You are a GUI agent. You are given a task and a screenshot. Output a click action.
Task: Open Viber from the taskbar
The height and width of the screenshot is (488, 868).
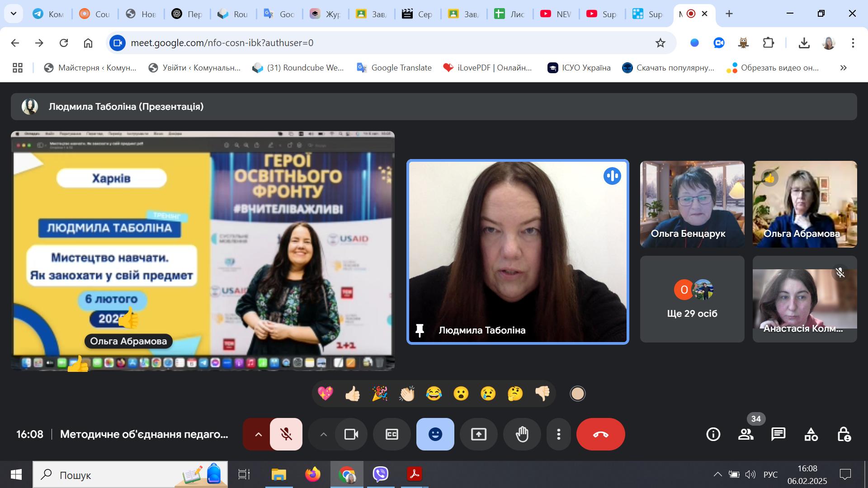381,474
